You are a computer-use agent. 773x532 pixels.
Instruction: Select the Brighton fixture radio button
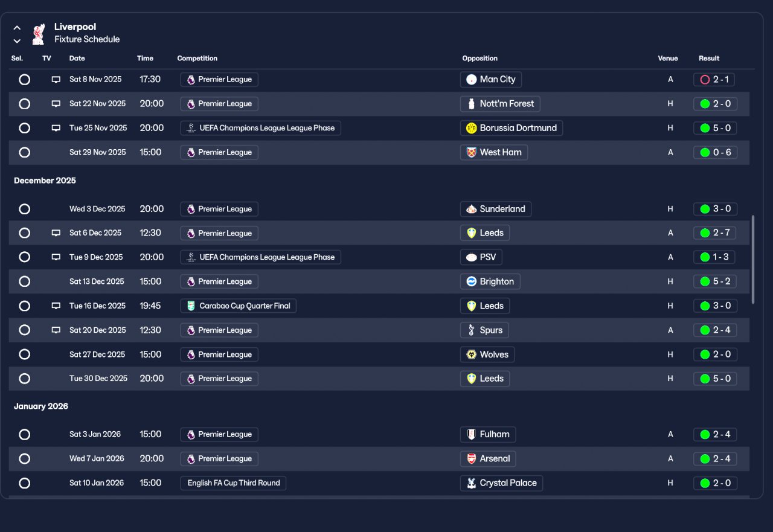click(24, 281)
